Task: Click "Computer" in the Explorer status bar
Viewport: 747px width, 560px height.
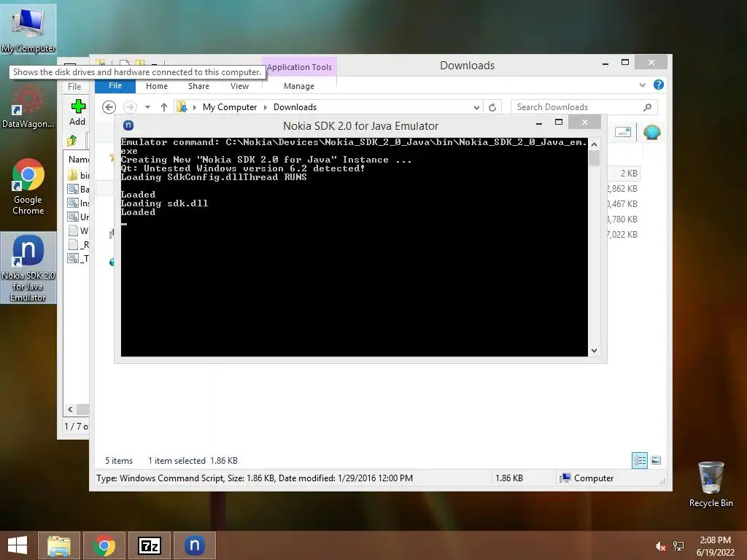Action: click(x=594, y=478)
